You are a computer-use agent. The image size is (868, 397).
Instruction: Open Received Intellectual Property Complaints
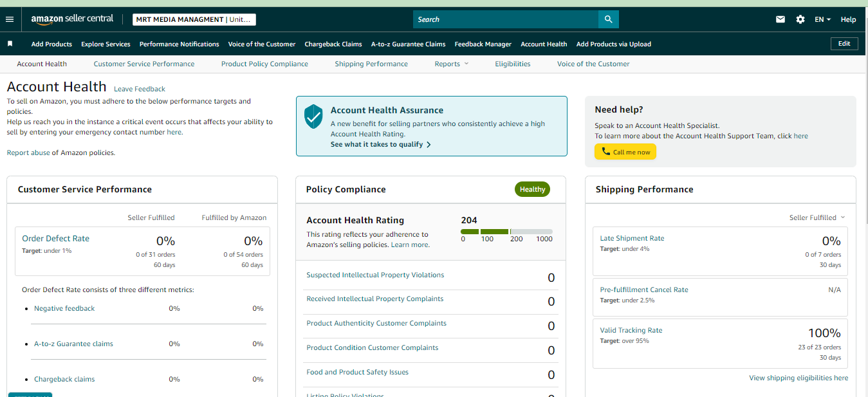pos(374,299)
